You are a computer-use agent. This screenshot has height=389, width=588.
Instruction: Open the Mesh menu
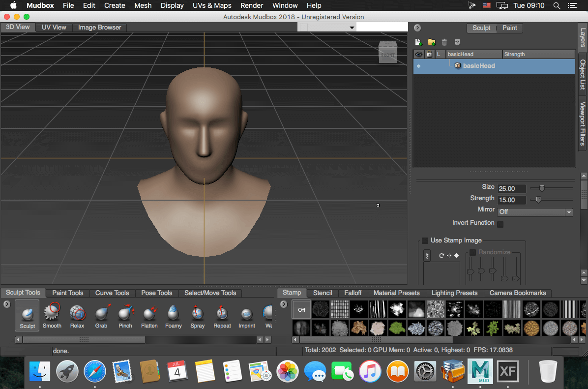coord(143,5)
